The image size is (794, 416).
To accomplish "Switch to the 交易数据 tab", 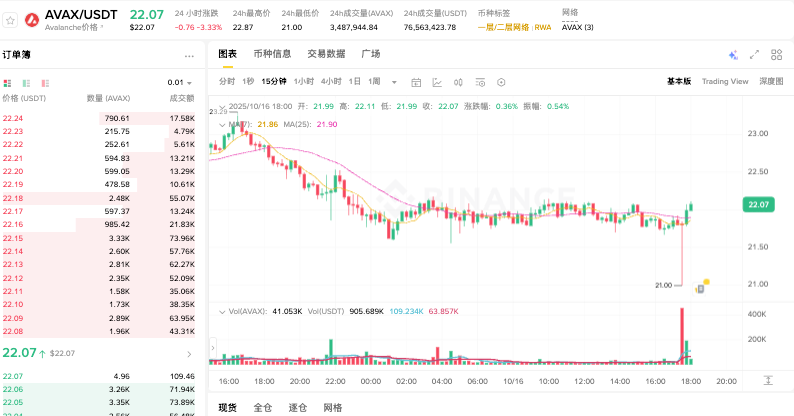I will 326,54.
